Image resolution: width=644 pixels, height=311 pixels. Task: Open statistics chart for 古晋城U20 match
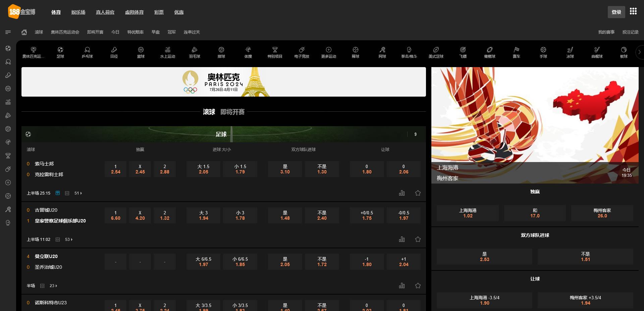coord(402,239)
